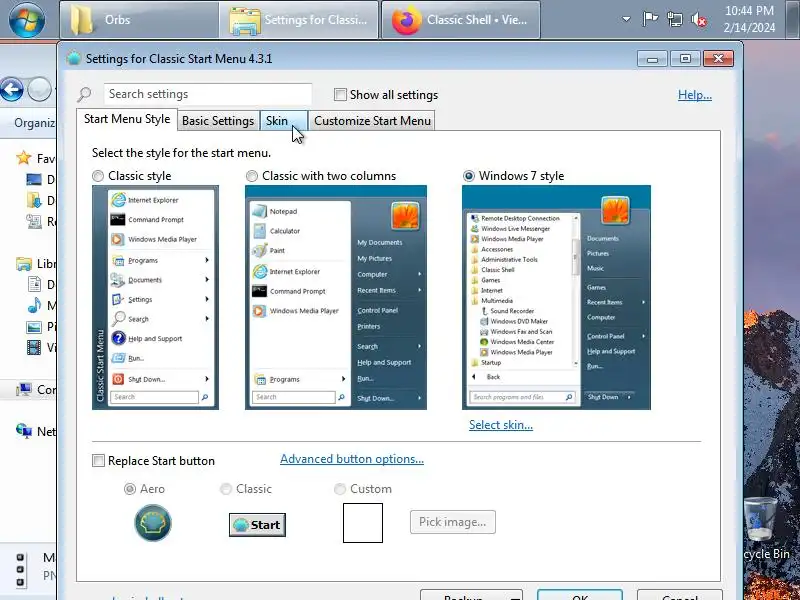Select the Windows 7 style radio

pyautogui.click(x=468, y=176)
